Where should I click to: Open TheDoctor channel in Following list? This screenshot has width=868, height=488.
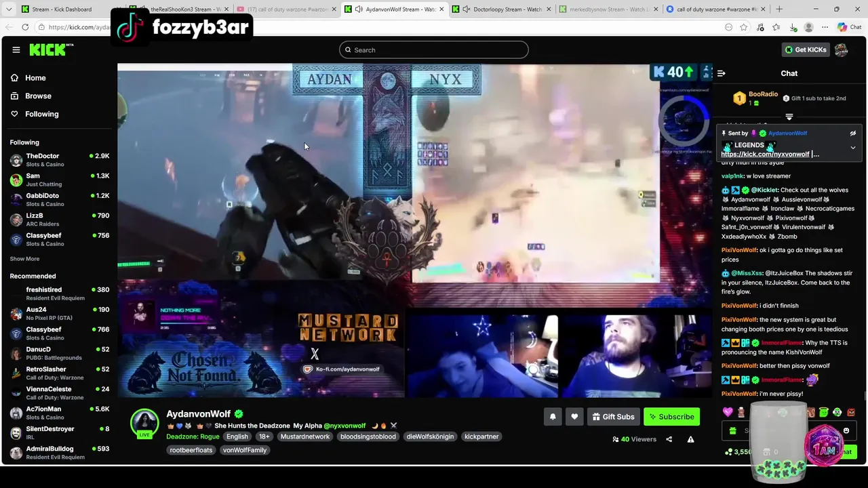[x=60, y=160]
